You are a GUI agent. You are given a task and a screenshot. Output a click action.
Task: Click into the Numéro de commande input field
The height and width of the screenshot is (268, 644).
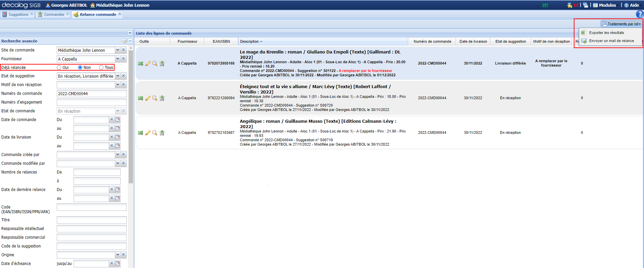coord(92,93)
